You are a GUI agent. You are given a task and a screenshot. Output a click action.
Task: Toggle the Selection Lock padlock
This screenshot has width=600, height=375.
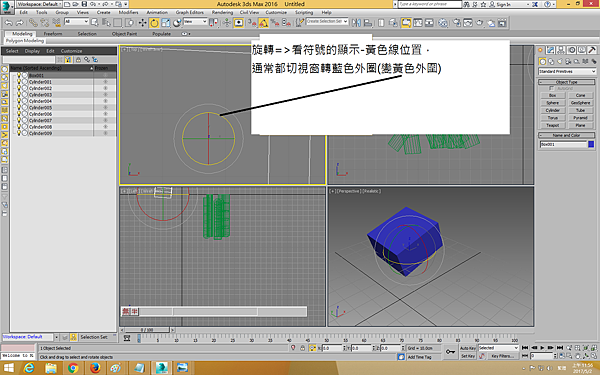pos(302,348)
